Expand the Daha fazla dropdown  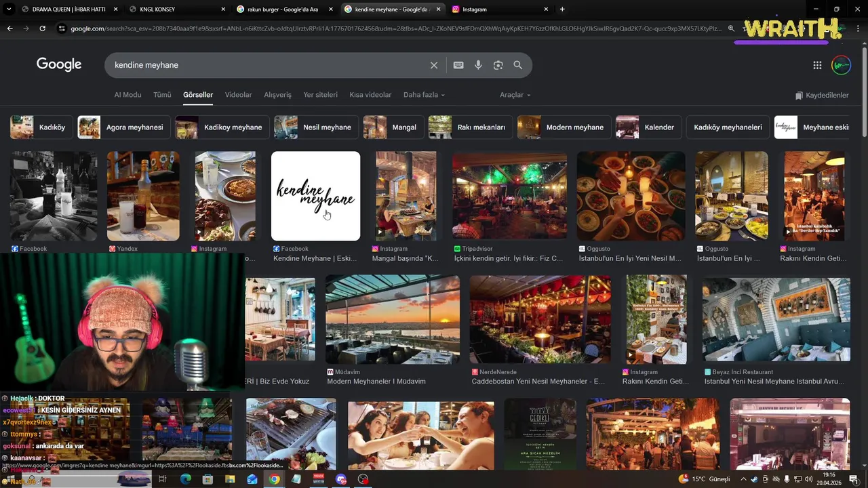coord(424,95)
